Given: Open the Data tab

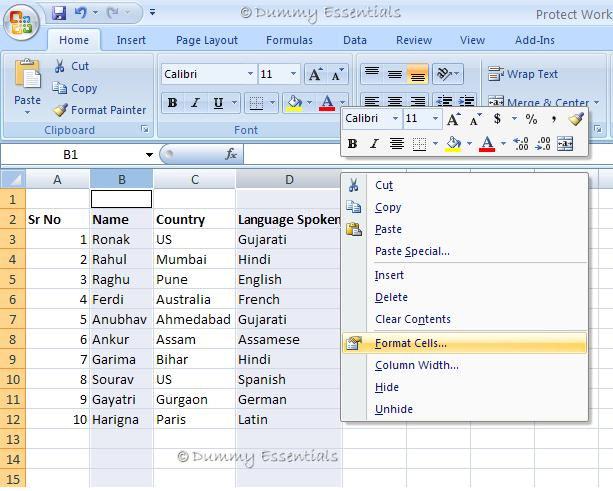Looking at the screenshot, I should click(x=355, y=40).
